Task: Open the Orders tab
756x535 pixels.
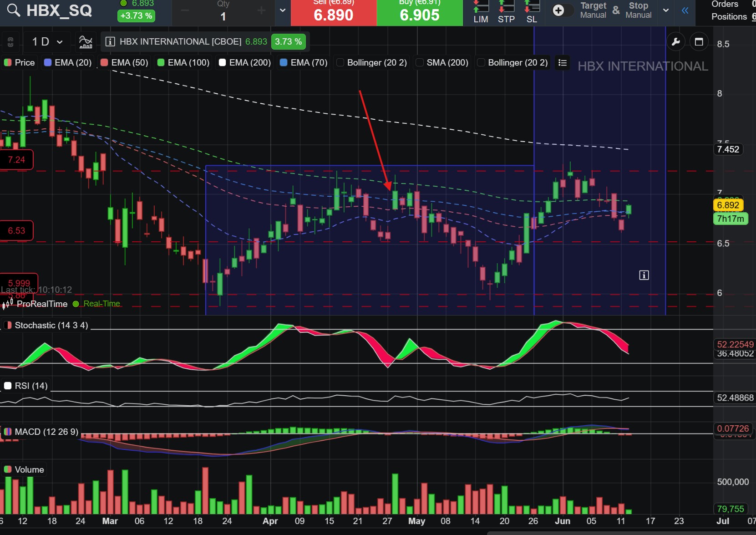Action: [x=725, y=4]
